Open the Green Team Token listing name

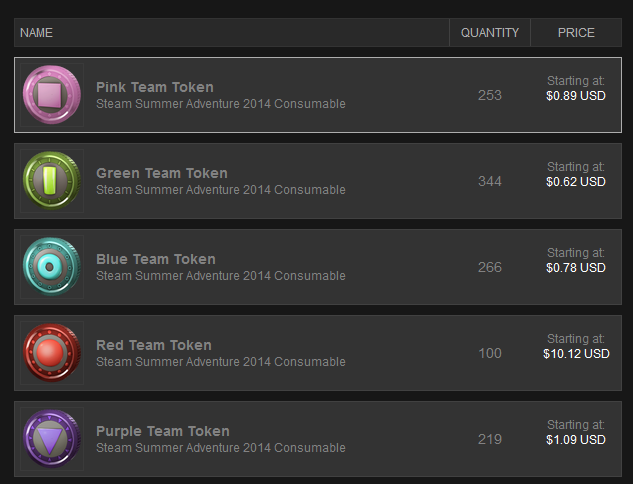[161, 173]
